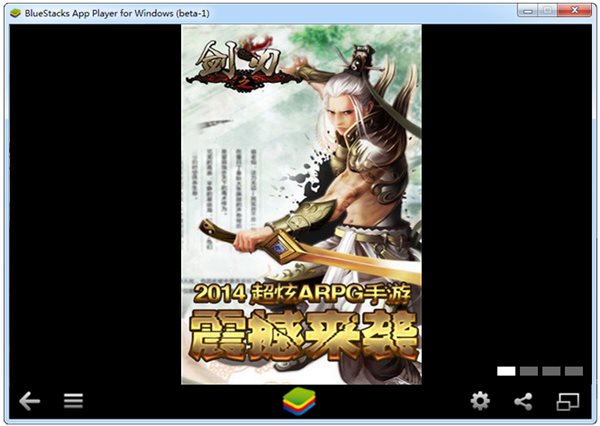The image size is (600, 426).
Task: Jump to the second page indicator
Action: (x=528, y=371)
